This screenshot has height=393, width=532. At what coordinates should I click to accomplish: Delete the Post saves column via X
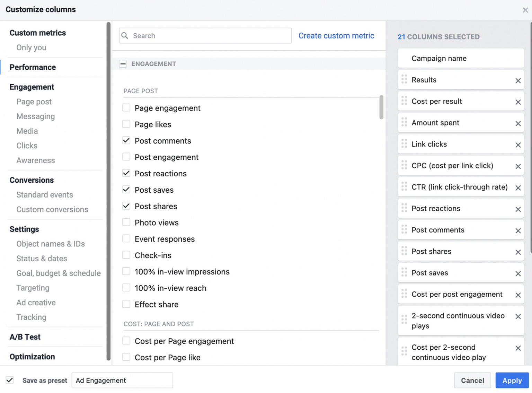tap(518, 274)
